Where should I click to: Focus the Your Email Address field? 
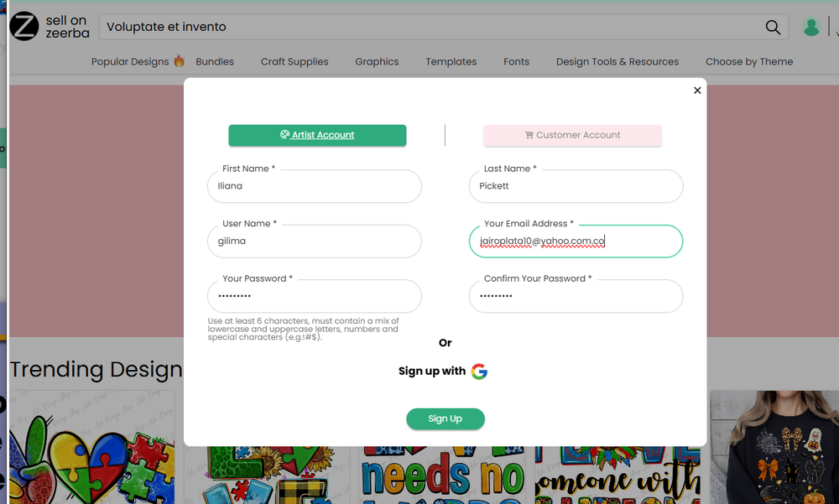576,242
